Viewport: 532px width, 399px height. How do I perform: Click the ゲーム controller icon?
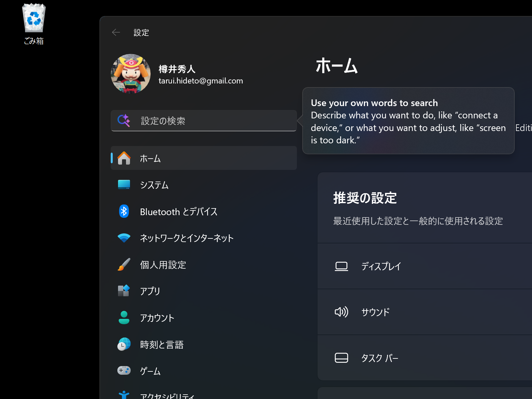[124, 371]
